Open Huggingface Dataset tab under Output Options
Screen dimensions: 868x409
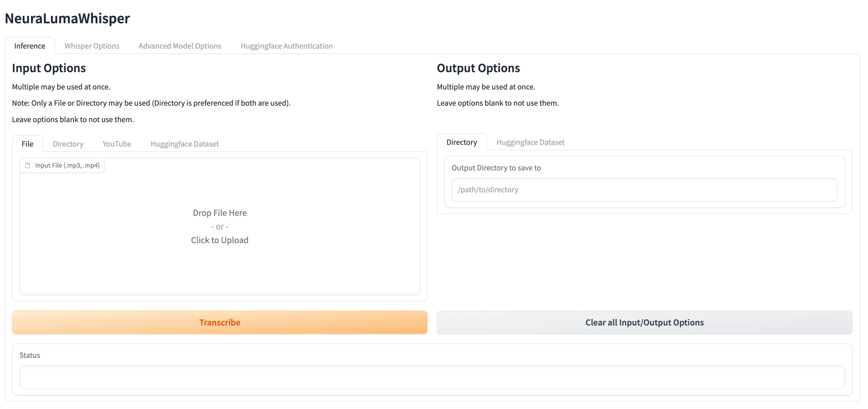click(530, 142)
